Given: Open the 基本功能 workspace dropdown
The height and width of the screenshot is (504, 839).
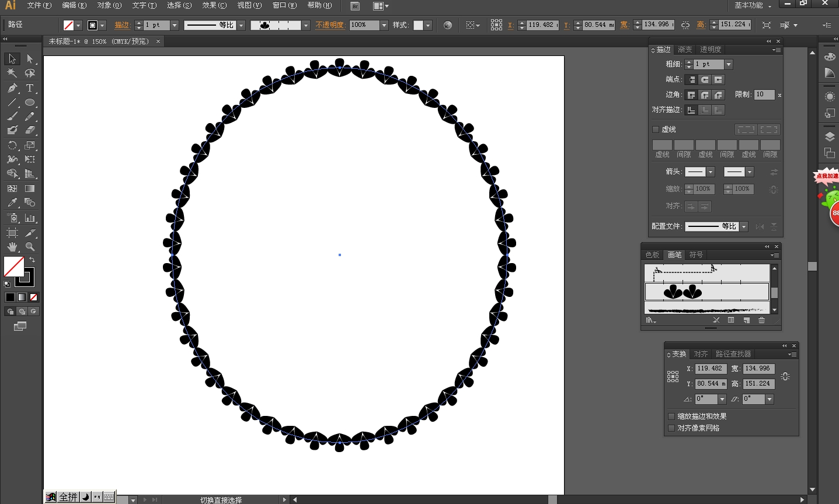Looking at the screenshot, I should click(753, 5).
